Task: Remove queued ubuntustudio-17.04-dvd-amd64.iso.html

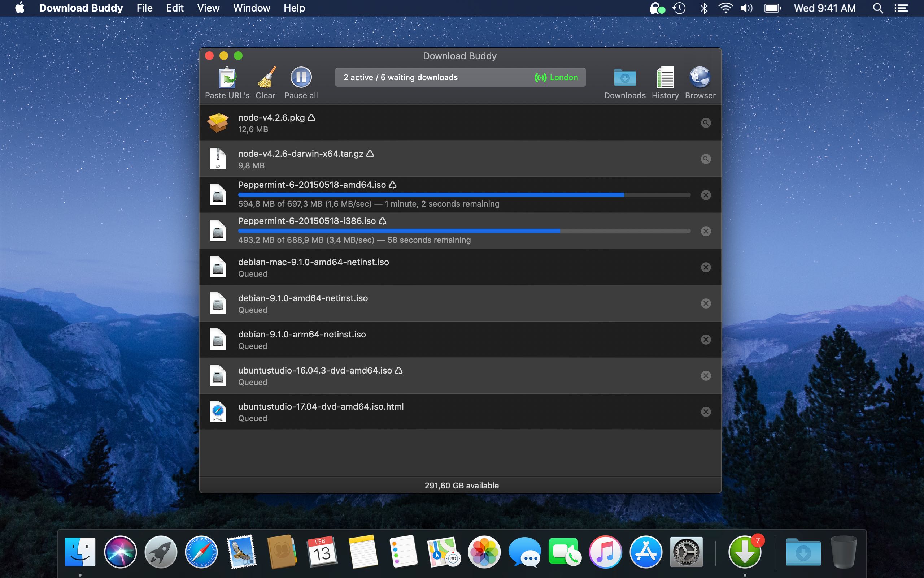Action: click(x=706, y=412)
